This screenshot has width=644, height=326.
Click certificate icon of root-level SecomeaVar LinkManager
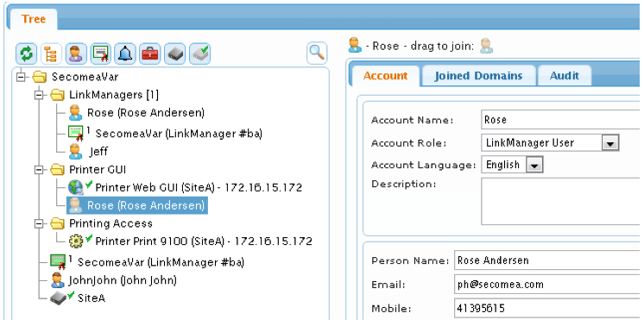pyautogui.click(x=58, y=261)
